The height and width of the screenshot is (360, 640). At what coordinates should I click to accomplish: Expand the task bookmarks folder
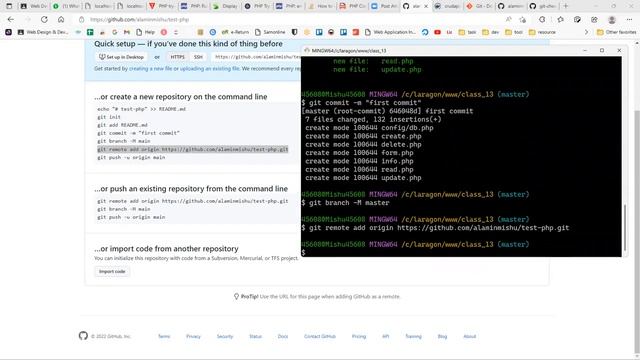pos(467,32)
